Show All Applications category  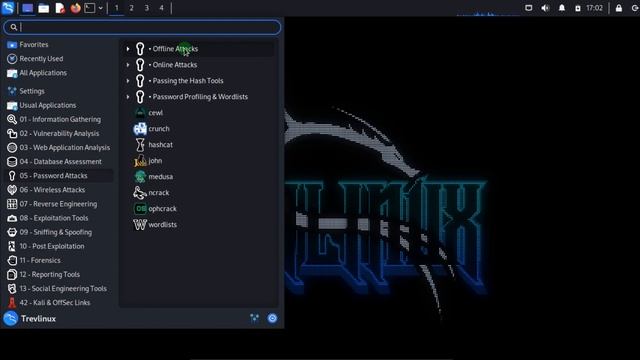pyautogui.click(x=59, y=73)
